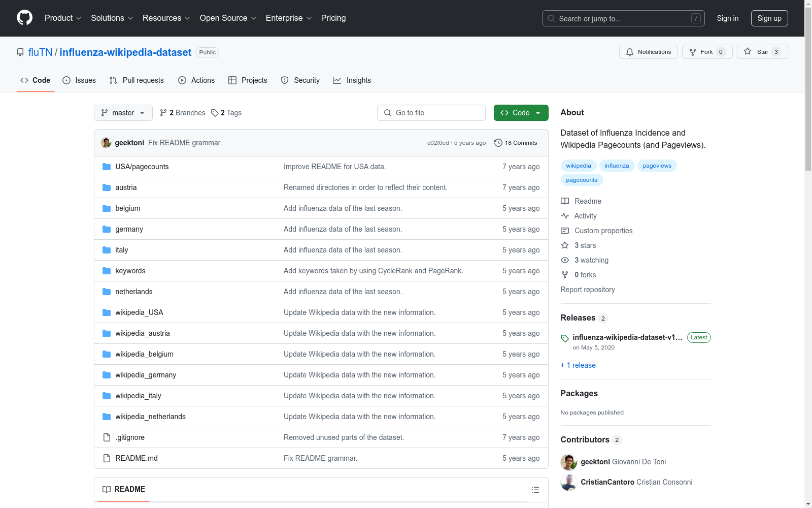Open the wikipedia_netherlands folder
The width and height of the screenshot is (812, 508).
[x=150, y=417]
